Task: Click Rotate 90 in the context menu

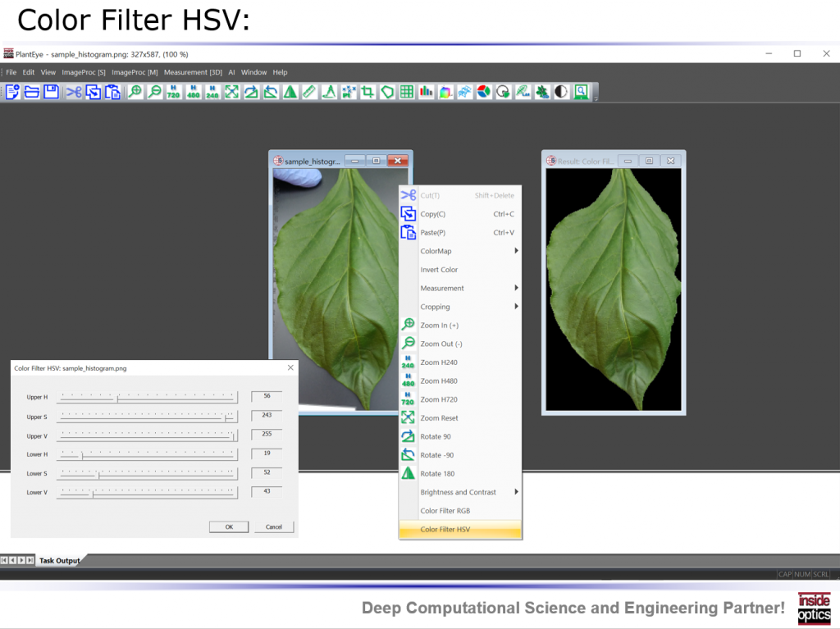Action: pos(436,436)
